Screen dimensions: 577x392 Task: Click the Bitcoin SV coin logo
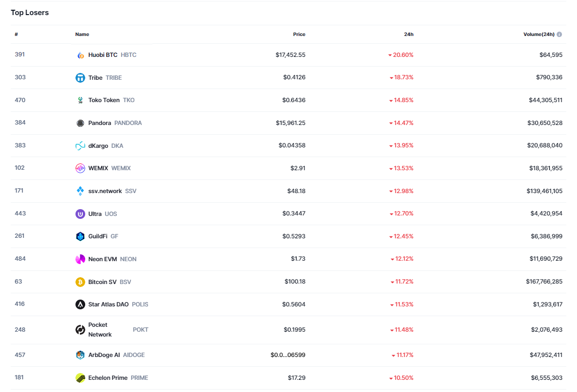(80, 282)
